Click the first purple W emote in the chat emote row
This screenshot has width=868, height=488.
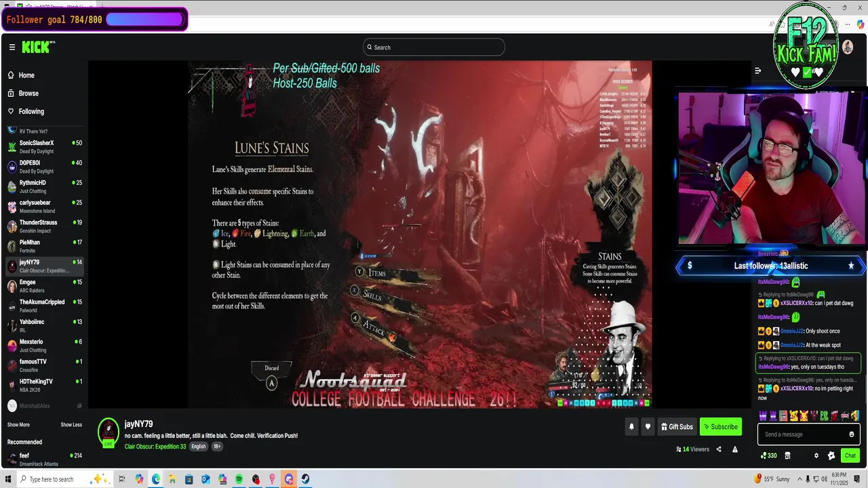(x=763, y=415)
